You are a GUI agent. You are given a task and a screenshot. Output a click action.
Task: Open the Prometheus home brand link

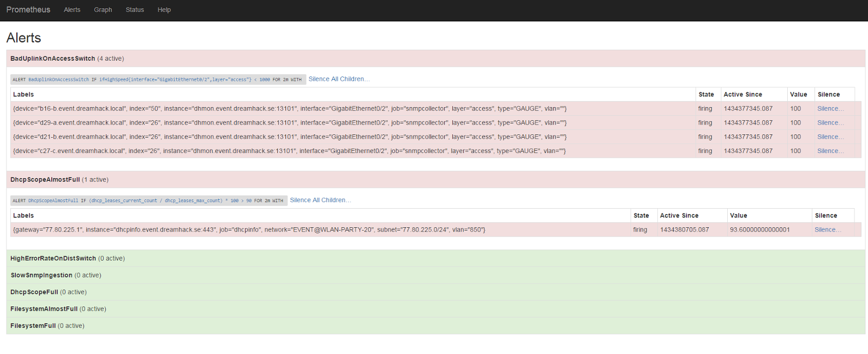click(28, 10)
